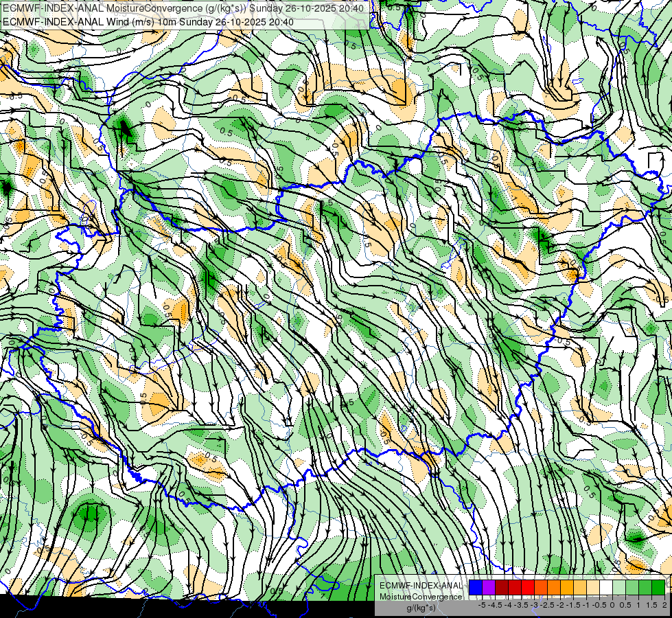Click the -4.5 value on the legend scale
The width and height of the screenshot is (672, 618).
pos(495,605)
